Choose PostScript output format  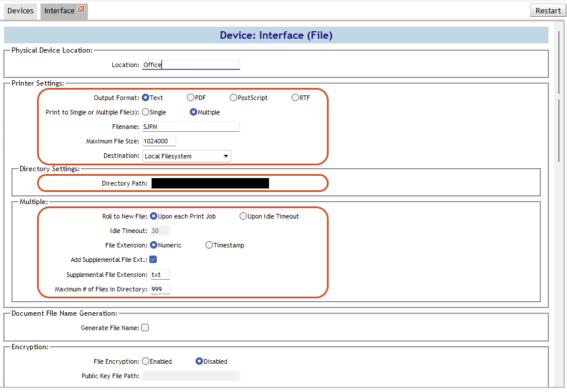[233, 98]
